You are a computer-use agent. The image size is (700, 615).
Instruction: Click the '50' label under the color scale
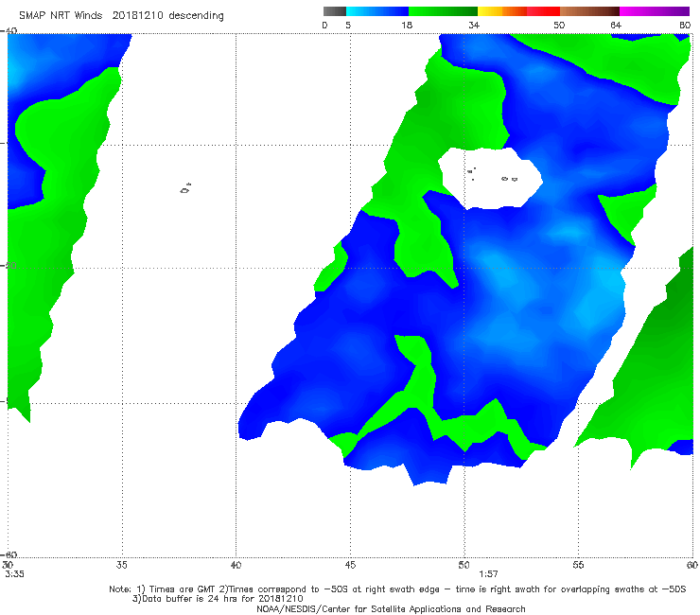[x=559, y=25]
